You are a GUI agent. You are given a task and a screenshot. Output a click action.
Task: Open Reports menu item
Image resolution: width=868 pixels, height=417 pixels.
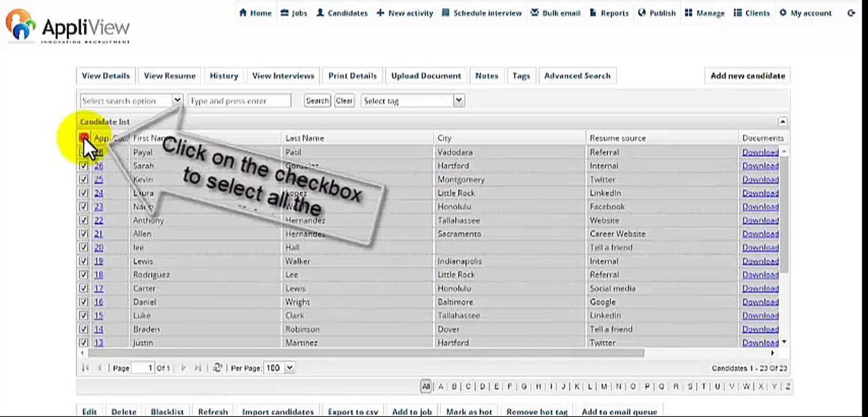(609, 13)
